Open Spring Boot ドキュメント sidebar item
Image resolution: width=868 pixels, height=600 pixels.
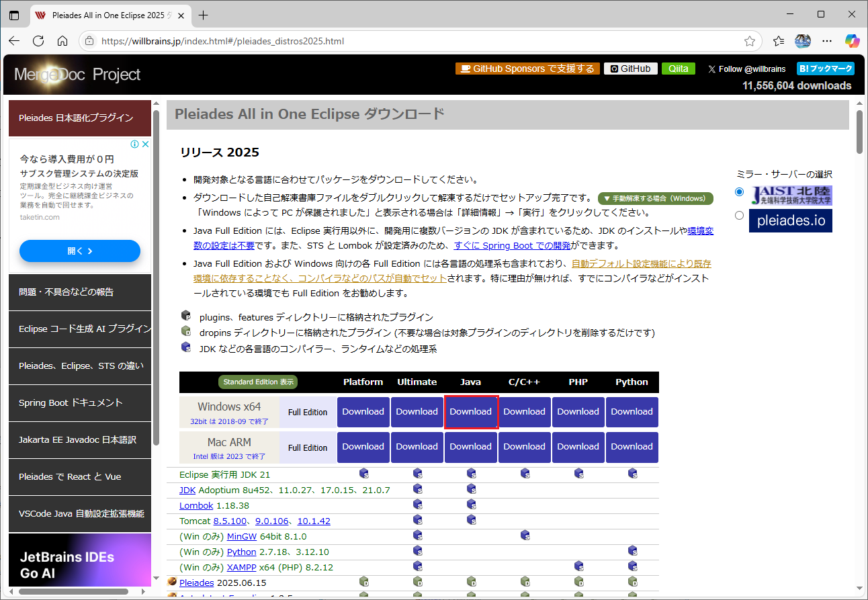80,402
